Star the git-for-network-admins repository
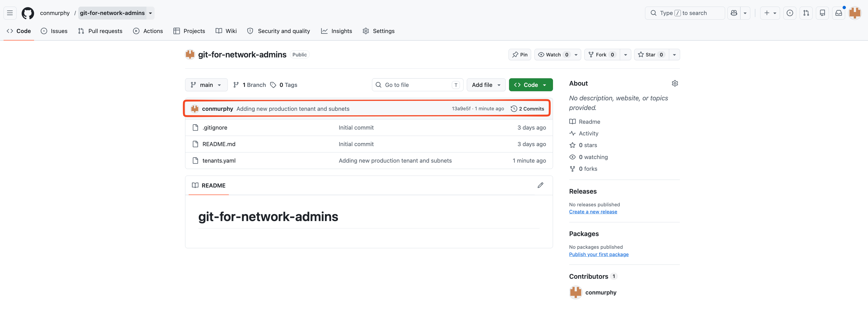 651,55
